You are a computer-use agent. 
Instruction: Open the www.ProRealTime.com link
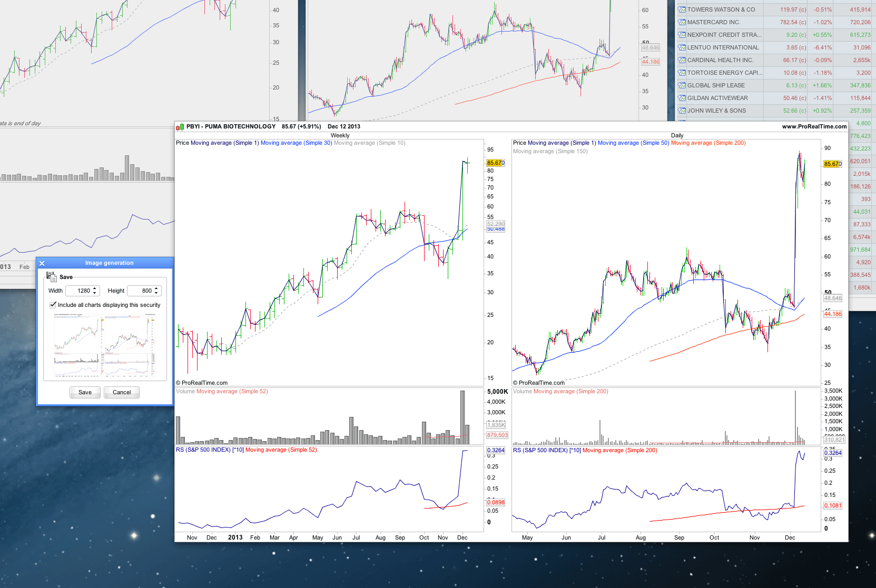tap(814, 126)
